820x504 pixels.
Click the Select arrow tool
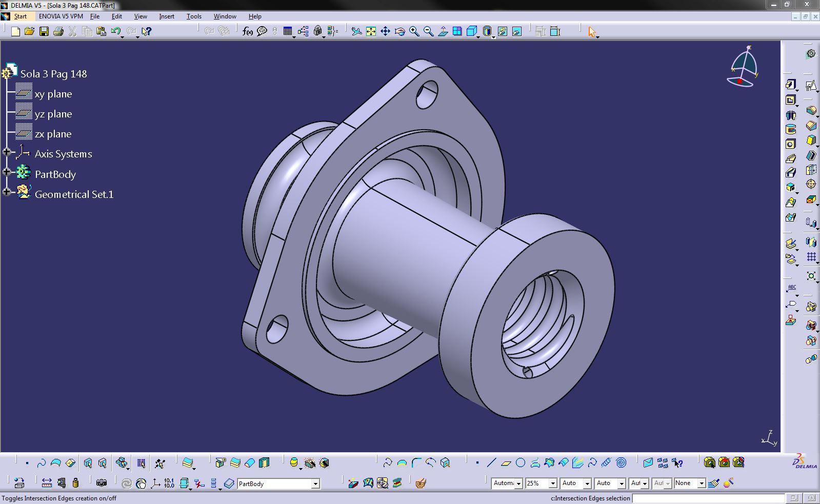tap(592, 32)
